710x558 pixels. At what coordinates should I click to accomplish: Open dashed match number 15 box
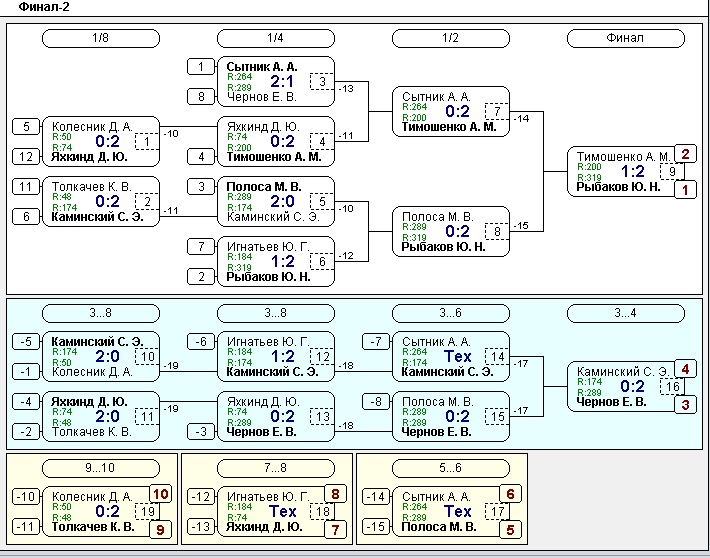[497, 417]
